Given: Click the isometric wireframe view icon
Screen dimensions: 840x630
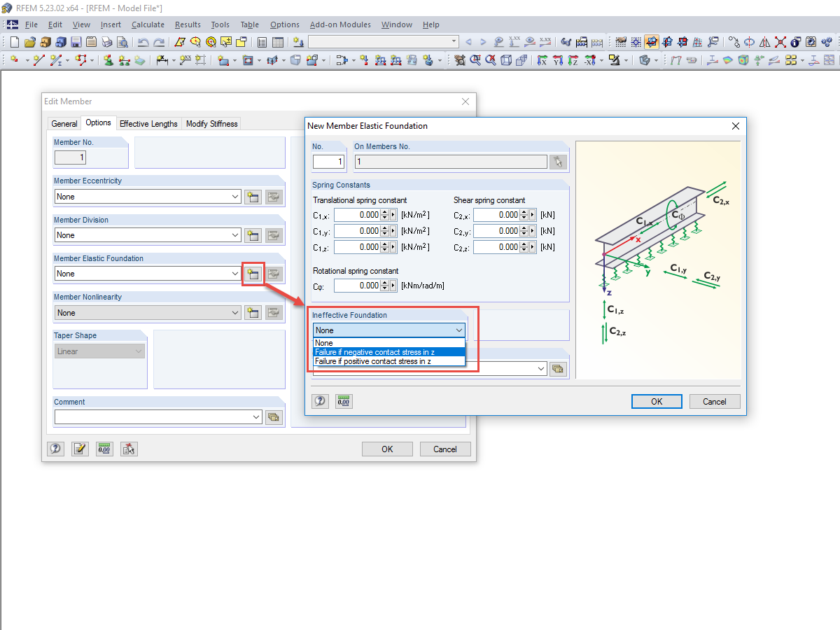Looking at the screenshot, I should [505, 61].
